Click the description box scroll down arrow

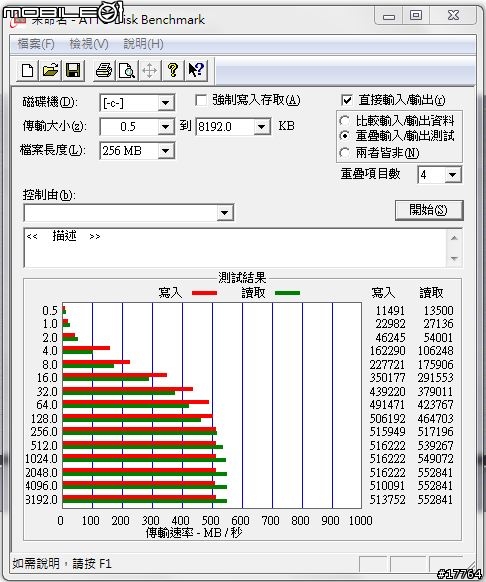(454, 258)
